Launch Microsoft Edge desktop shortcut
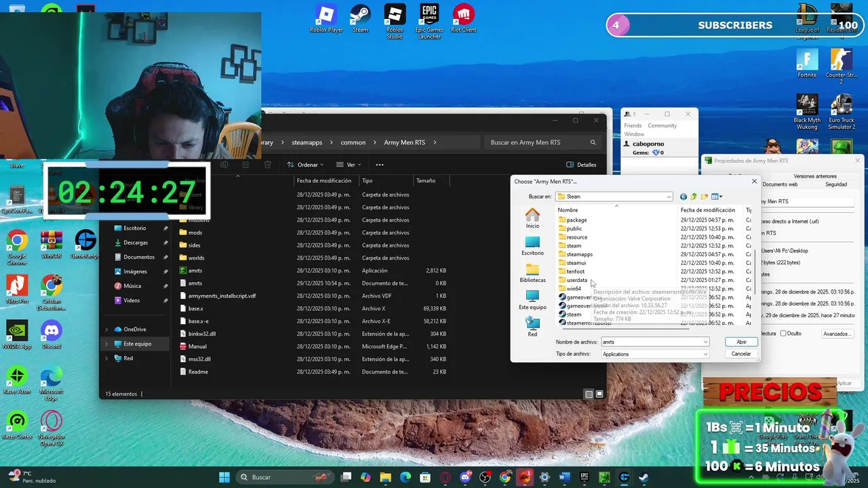Viewport: 868px width, 488px height. [52, 384]
